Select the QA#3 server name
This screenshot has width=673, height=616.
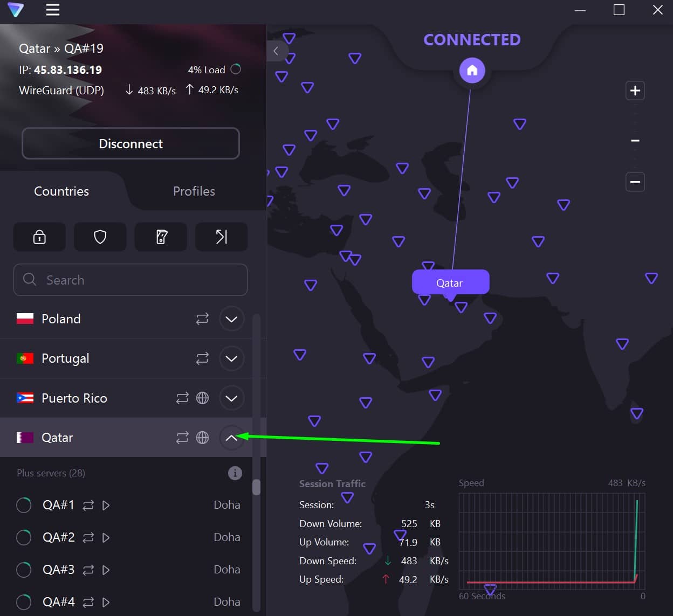coord(58,570)
